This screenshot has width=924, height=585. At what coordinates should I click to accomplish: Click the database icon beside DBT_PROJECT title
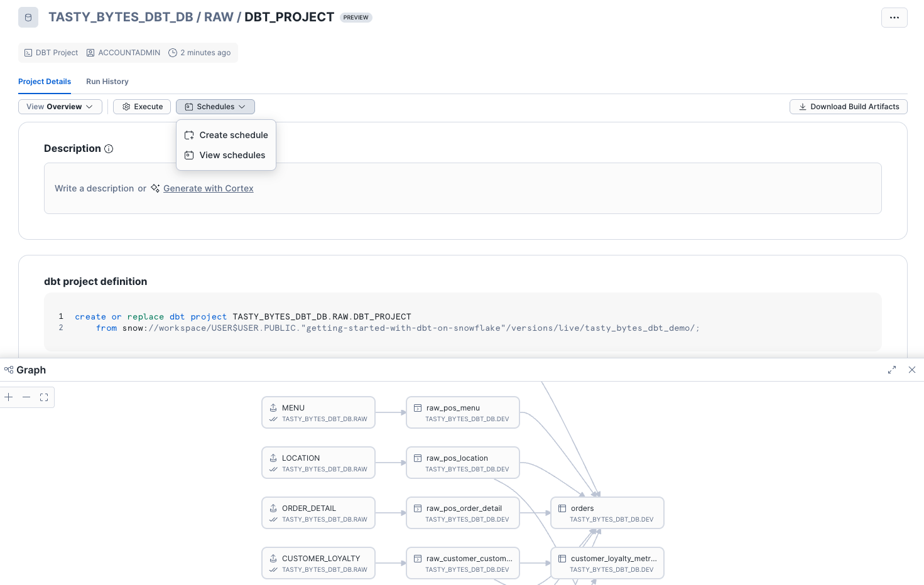coord(28,16)
